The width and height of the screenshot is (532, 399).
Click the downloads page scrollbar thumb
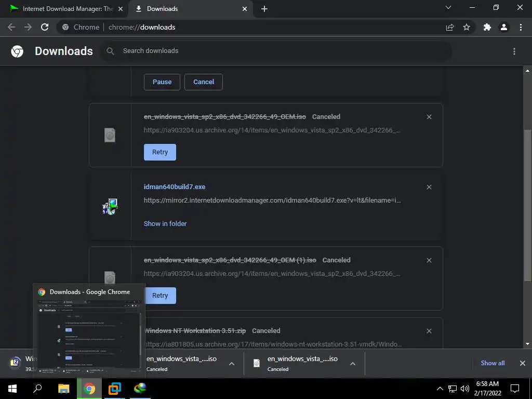point(527,205)
